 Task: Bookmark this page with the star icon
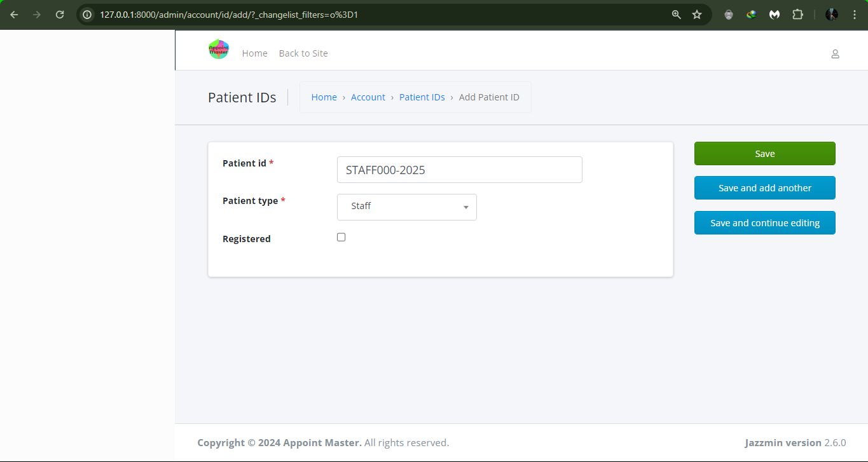697,15
